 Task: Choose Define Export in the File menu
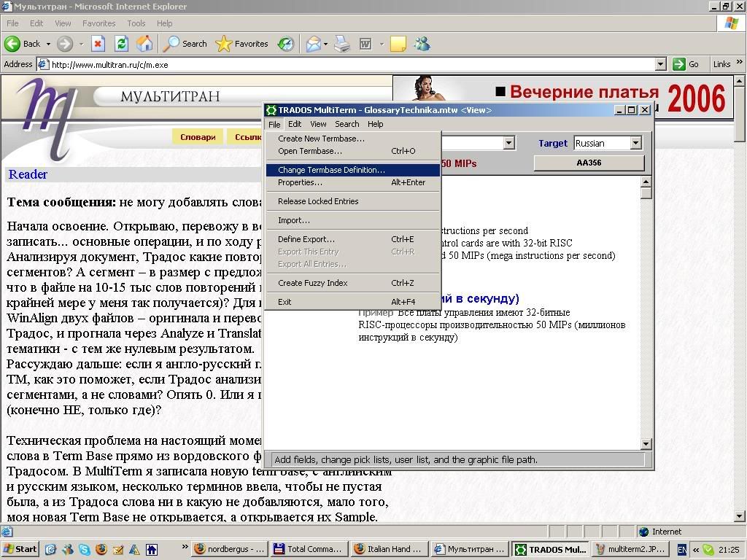tap(352, 239)
